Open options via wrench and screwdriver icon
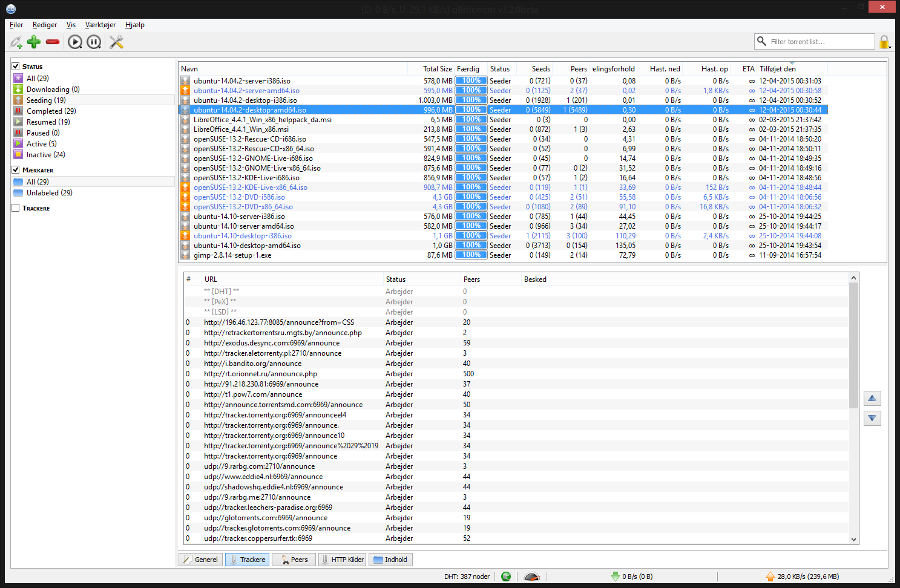The image size is (900, 588). tap(116, 42)
